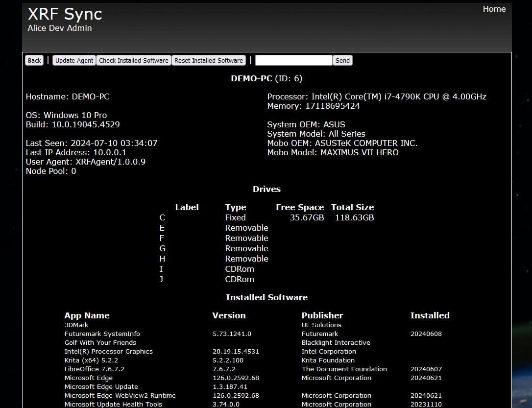Click the System OEM: ASUS line
532x408 pixels.
[306, 124]
